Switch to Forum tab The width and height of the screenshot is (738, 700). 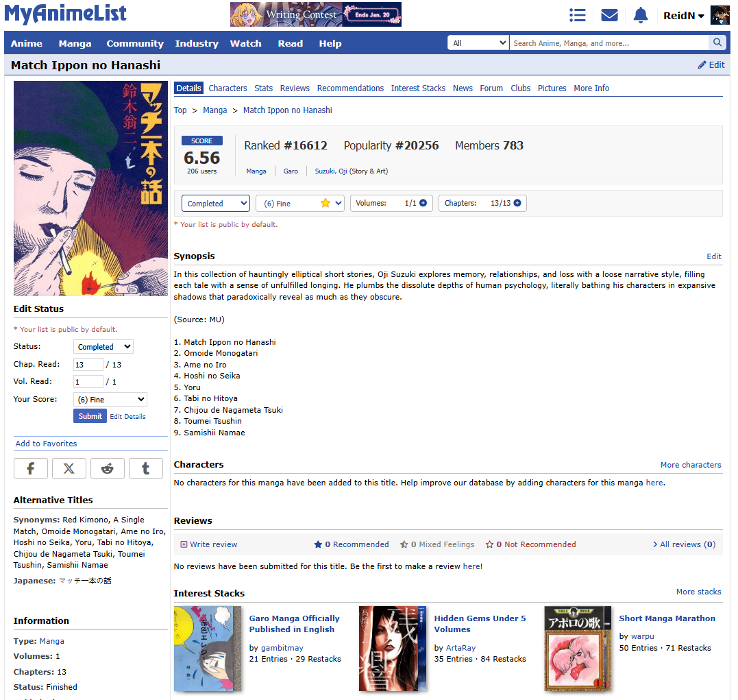tap(491, 88)
